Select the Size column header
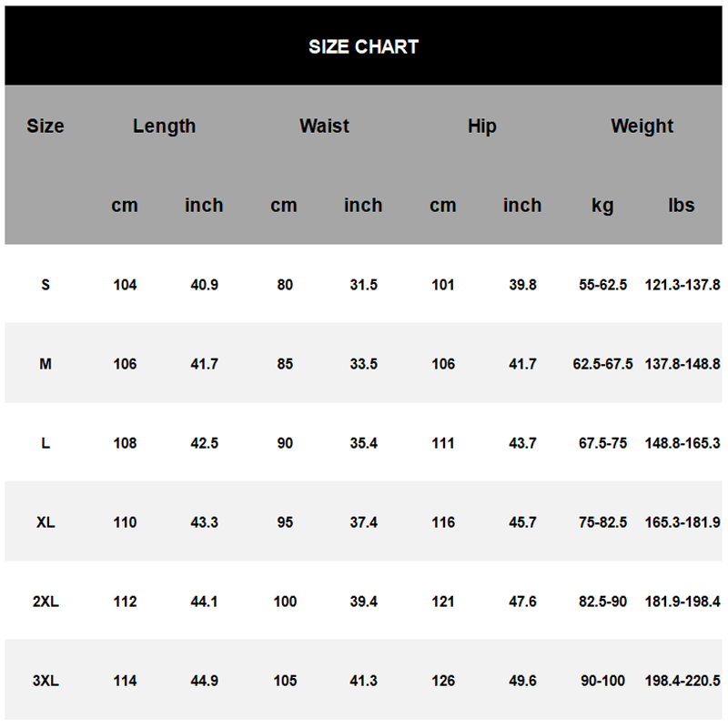This screenshot has width=728, height=728. pyautogui.click(x=45, y=126)
